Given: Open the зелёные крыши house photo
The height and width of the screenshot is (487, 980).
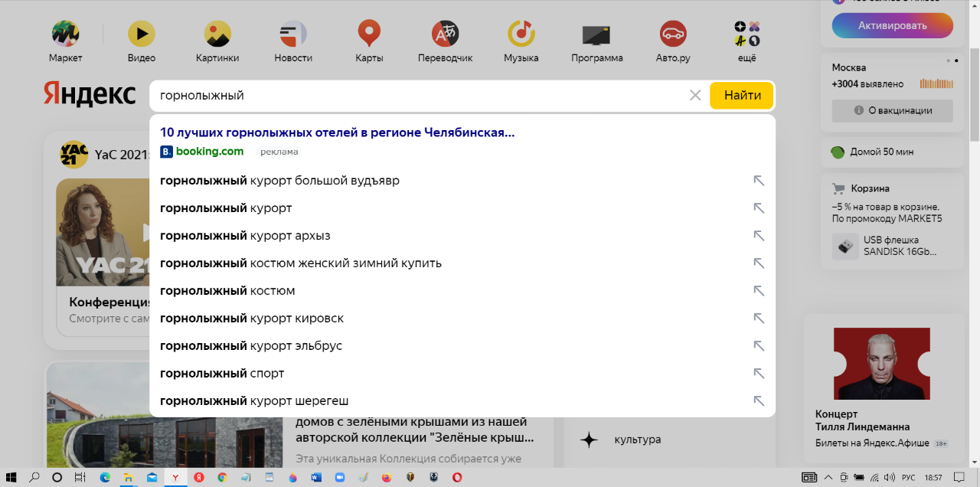Looking at the screenshot, I should 165,415.
